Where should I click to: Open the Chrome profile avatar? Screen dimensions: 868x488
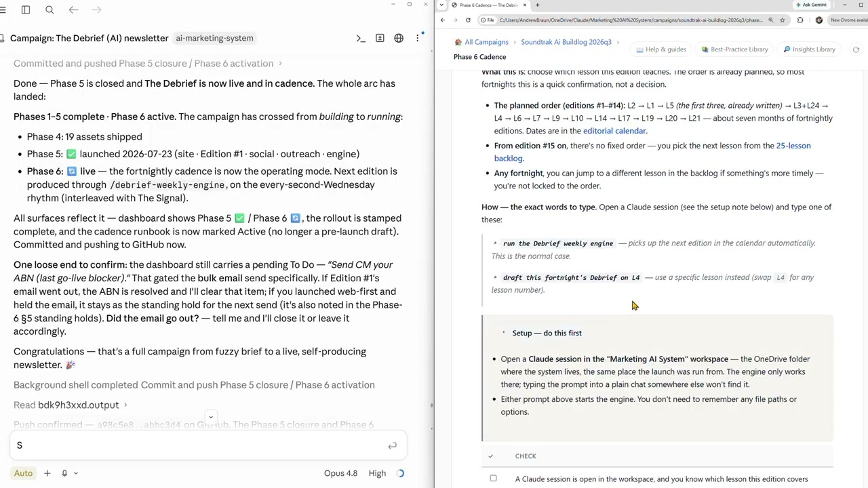819,20
